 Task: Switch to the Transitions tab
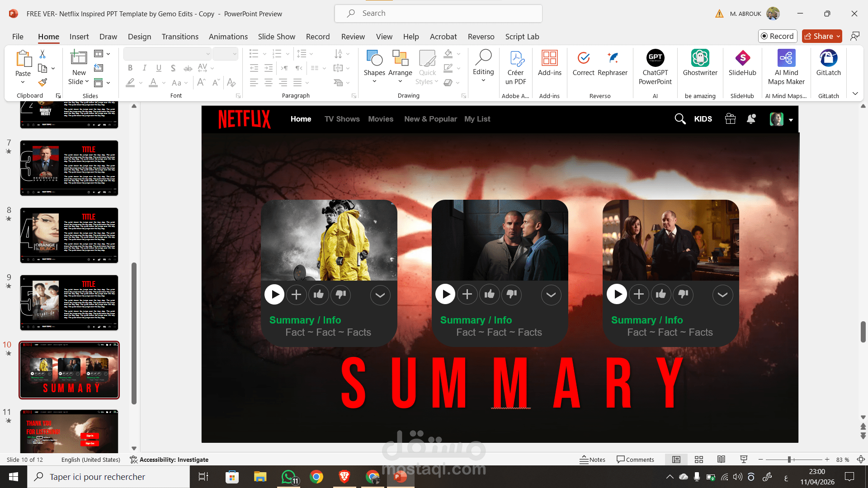point(180,37)
